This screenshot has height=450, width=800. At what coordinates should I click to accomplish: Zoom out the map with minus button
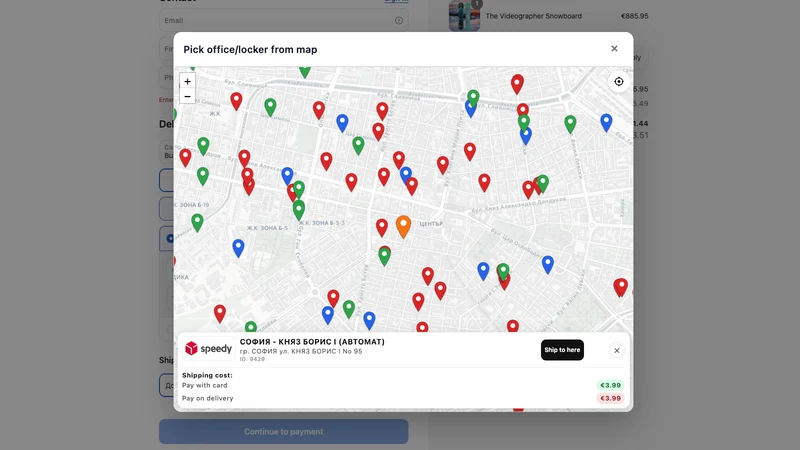click(187, 96)
